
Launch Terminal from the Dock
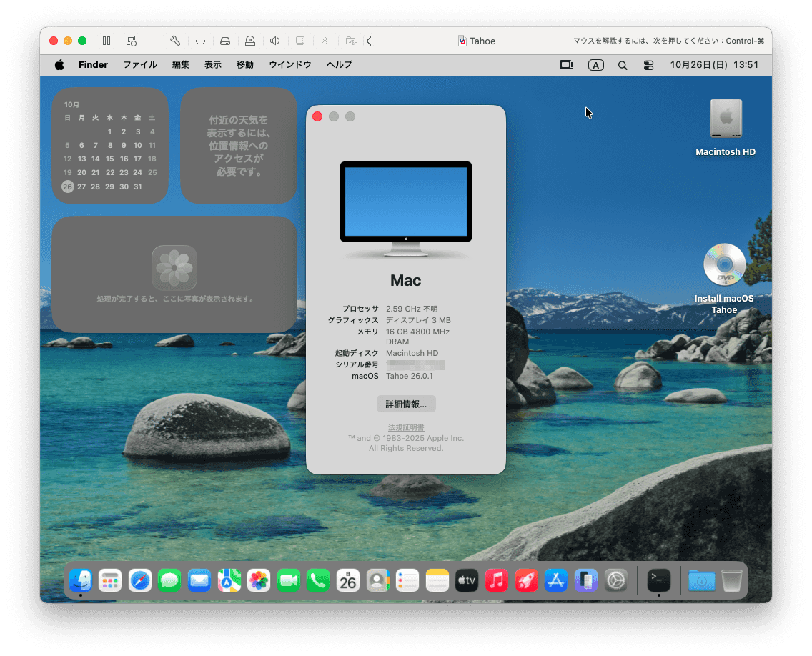[658, 580]
